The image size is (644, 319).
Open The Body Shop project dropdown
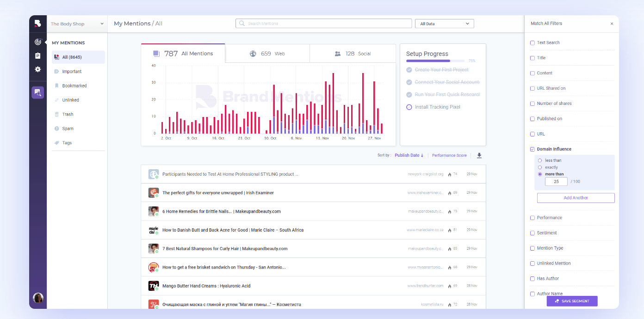click(x=77, y=24)
